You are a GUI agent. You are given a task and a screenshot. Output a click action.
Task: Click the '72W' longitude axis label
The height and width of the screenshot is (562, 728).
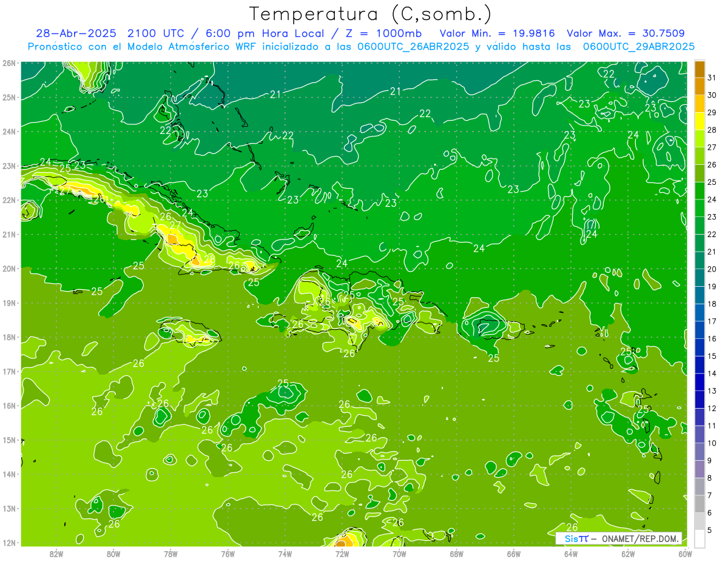tap(342, 554)
